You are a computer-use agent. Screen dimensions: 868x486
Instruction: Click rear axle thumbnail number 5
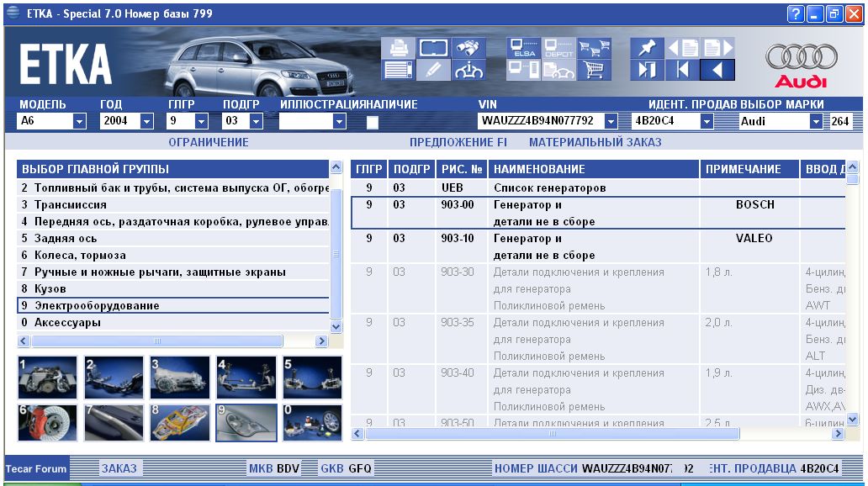click(x=313, y=378)
